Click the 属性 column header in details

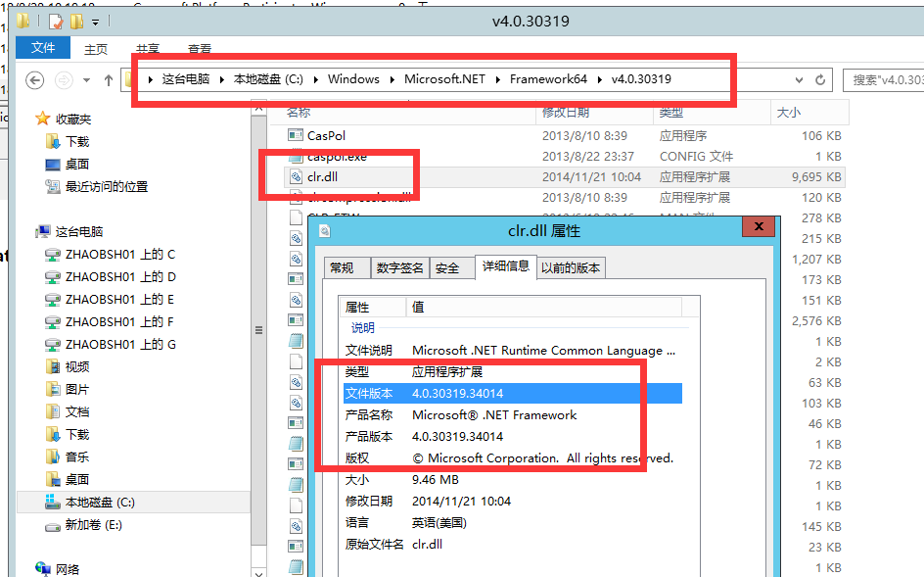click(x=372, y=308)
